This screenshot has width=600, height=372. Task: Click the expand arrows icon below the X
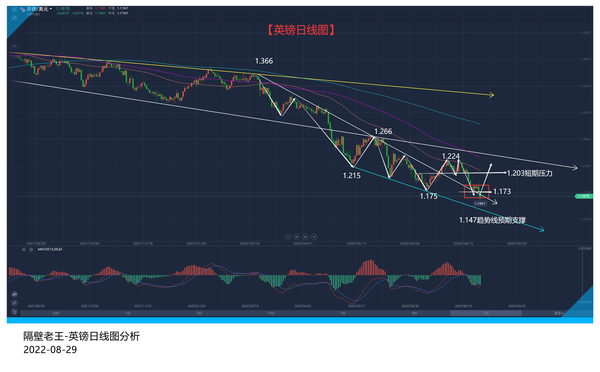pos(15,18)
